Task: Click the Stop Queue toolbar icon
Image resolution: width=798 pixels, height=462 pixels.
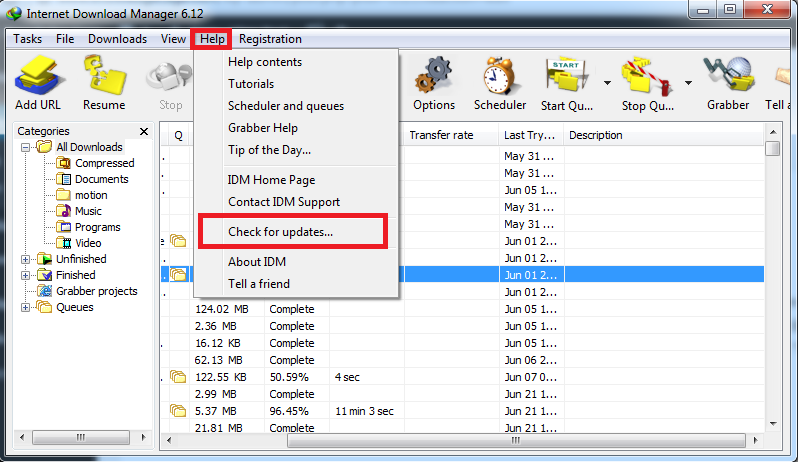Action: [x=646, y=76]
